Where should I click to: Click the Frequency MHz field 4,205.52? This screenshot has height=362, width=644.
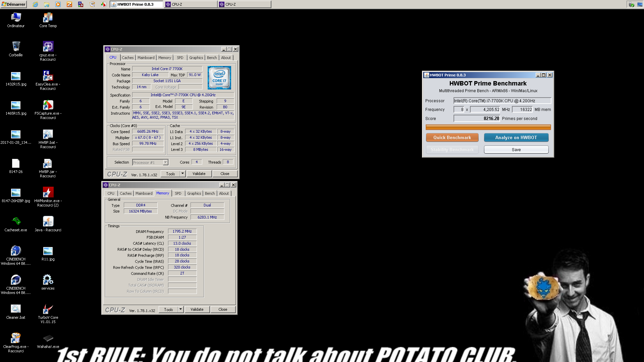pos(485,110)
